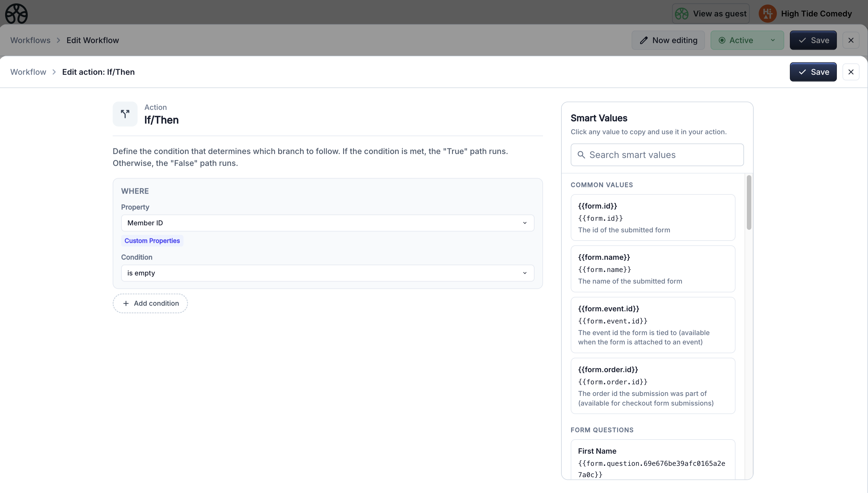The height and width of the screenshot is (493, 868).
Task: Copy the {{form.name}} smart value card
Action: [653, 269]
